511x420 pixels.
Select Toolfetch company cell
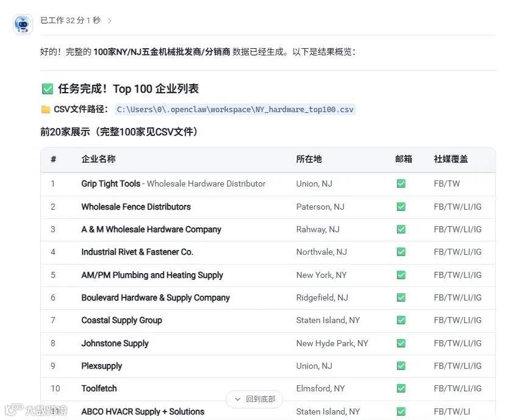pyautogui.click(x=99, y=388)
